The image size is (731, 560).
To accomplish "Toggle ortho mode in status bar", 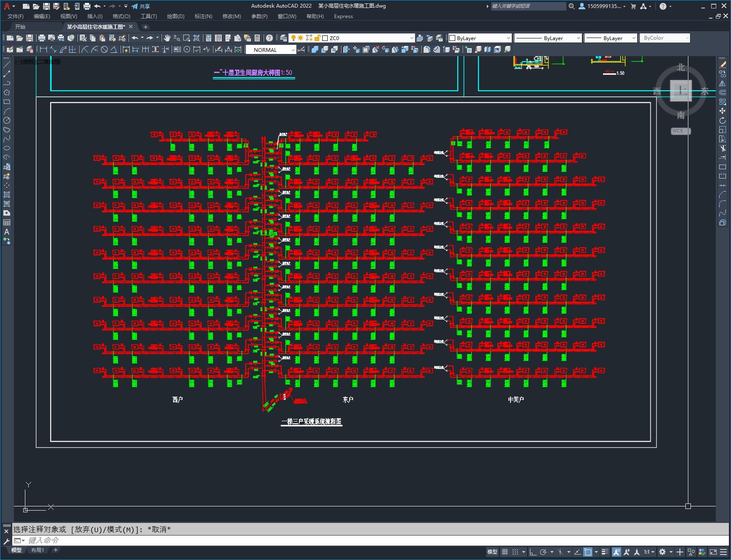I will pyautogui.click(x=533, y=552).
